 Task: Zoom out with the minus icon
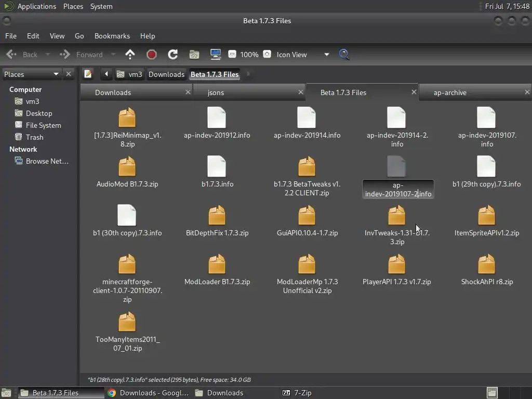coord(232,54)
